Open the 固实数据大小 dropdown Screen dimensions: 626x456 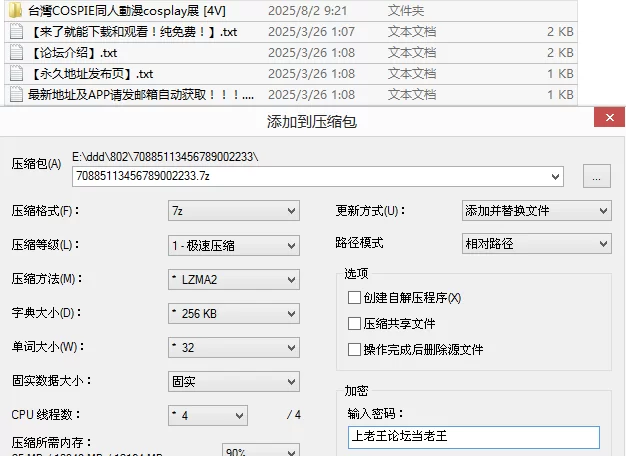click(234, 381)
